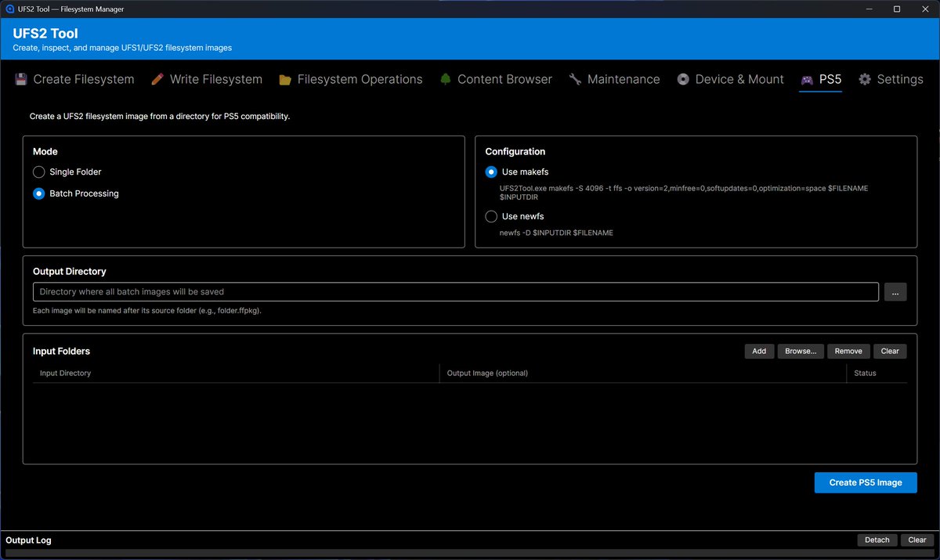This screenshot has width=940, height=560.
Task: Click the gamepad icon on PS5 tab
Action: tap(807, 79)
